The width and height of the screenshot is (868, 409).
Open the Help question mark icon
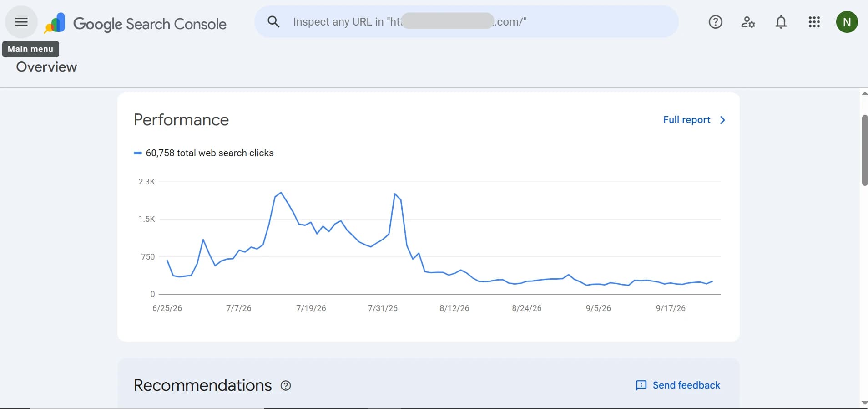click(716, 22)
